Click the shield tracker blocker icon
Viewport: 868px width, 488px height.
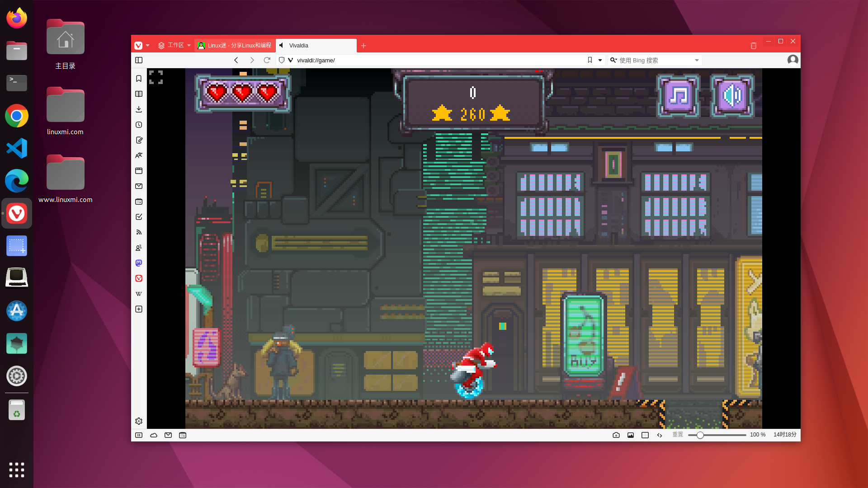coord(282,60)
